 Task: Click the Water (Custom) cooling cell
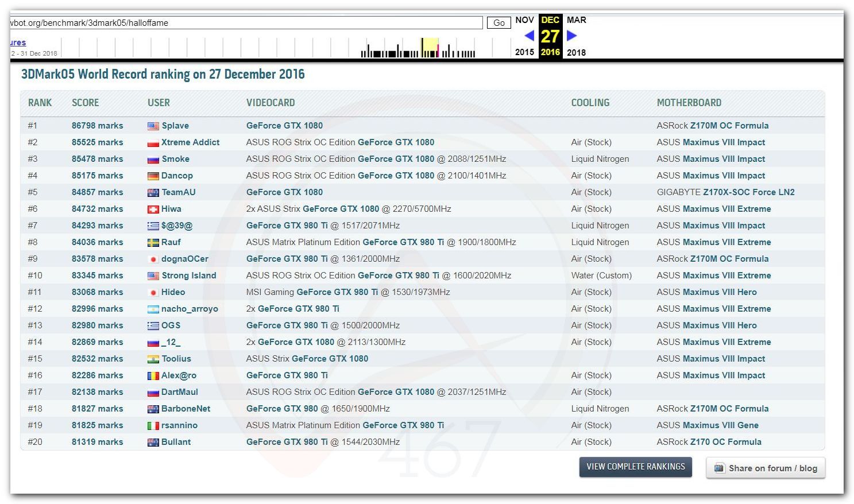click(x=601, y=276)
